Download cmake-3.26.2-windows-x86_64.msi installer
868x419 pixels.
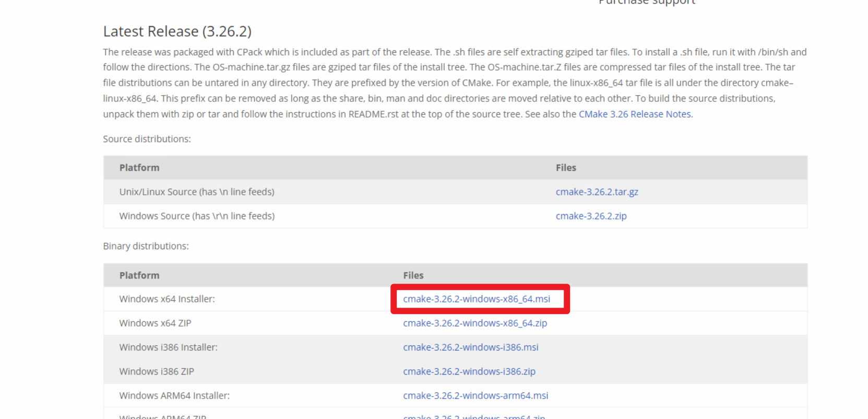click(477, 299)
